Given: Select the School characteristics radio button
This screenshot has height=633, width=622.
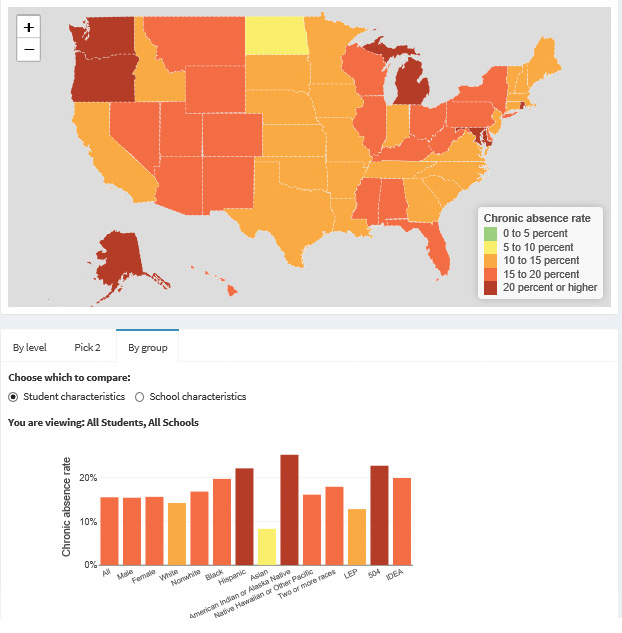Looking at the screenshot, I should [140, 397].
